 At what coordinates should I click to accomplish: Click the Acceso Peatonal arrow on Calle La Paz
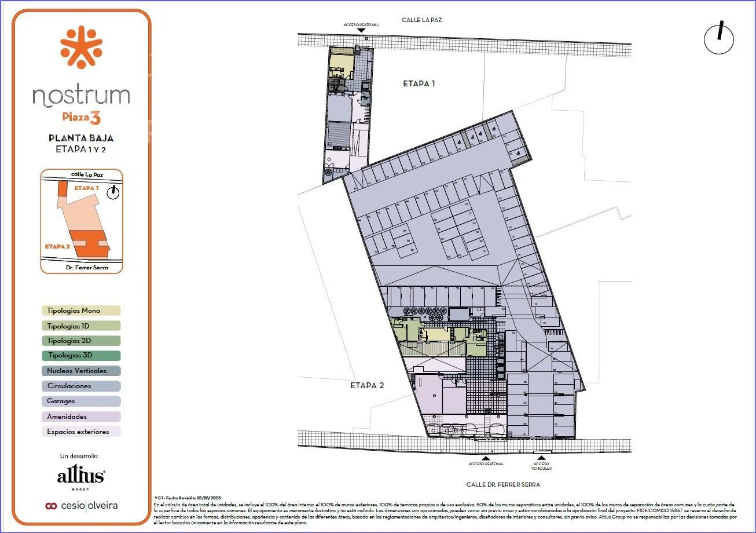coord(361,31)
